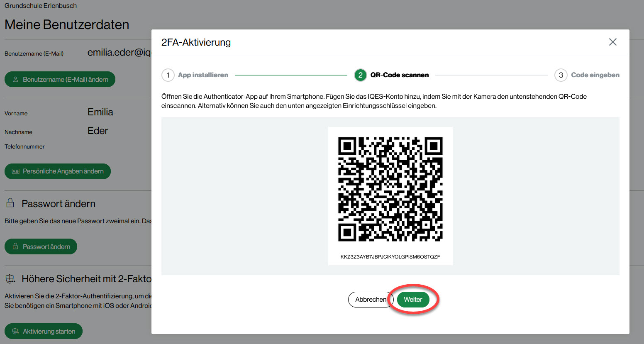Select the 'QR-Code scannen' step label
Image resolution: width=644 pixels, height=344 pixels.
399,75
